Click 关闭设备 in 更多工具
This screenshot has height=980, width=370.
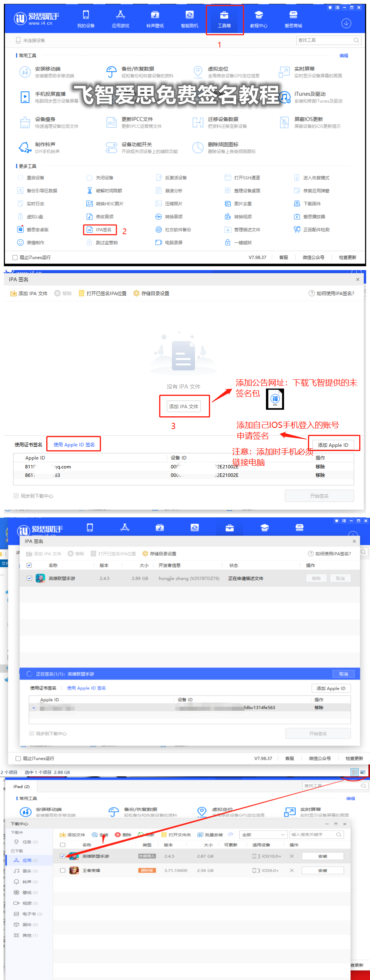[x=100, y=178]
